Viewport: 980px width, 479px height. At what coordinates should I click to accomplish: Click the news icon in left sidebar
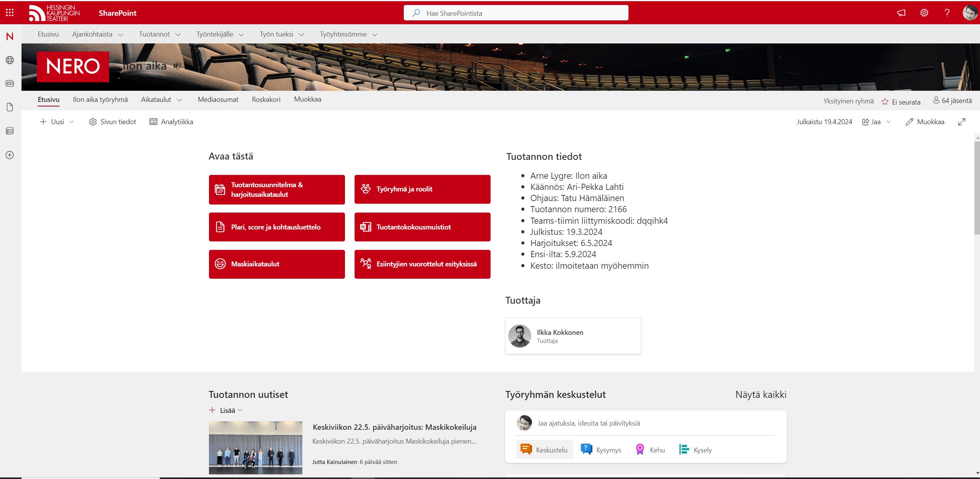(10, 83)
